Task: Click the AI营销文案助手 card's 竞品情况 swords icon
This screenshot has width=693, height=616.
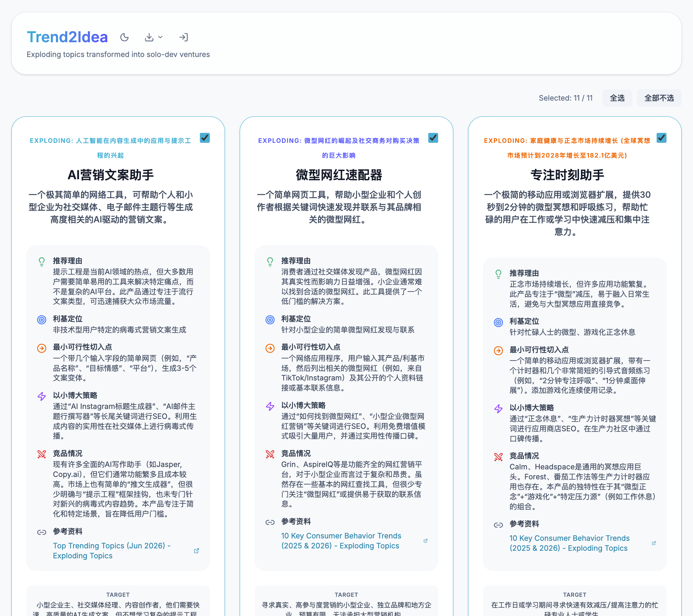Action: (42, 455)
